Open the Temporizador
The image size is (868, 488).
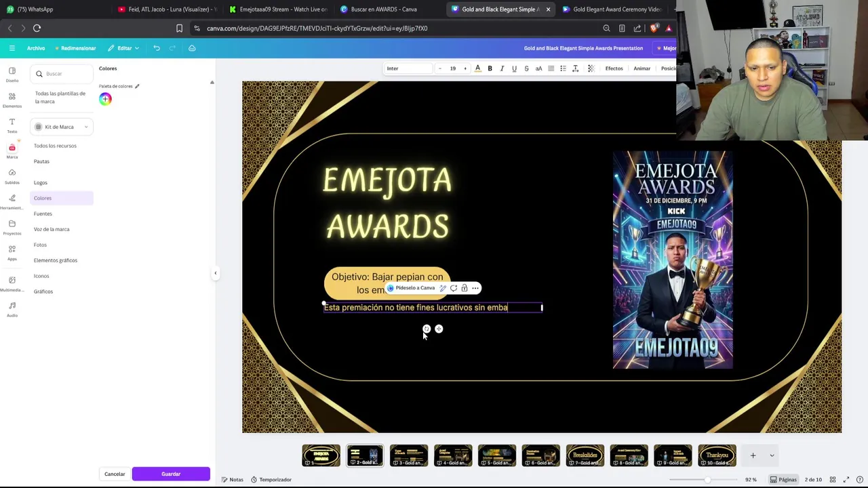click(x=271, y=479)
